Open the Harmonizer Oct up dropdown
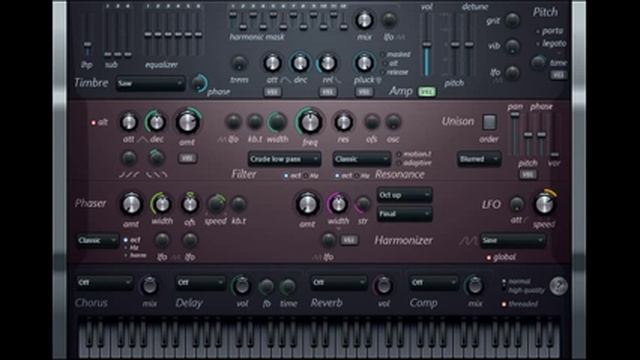Screen dimensions: 640x360 404,195
